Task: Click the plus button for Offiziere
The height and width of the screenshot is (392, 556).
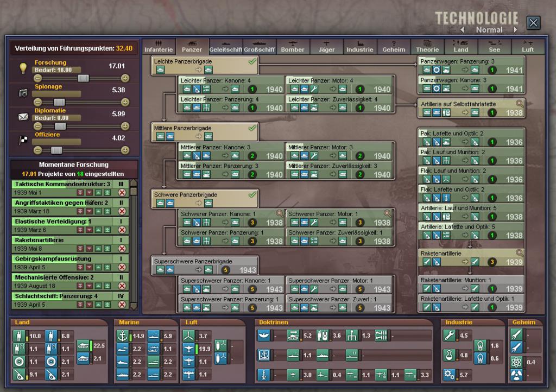Action: (x=125, y=150)
